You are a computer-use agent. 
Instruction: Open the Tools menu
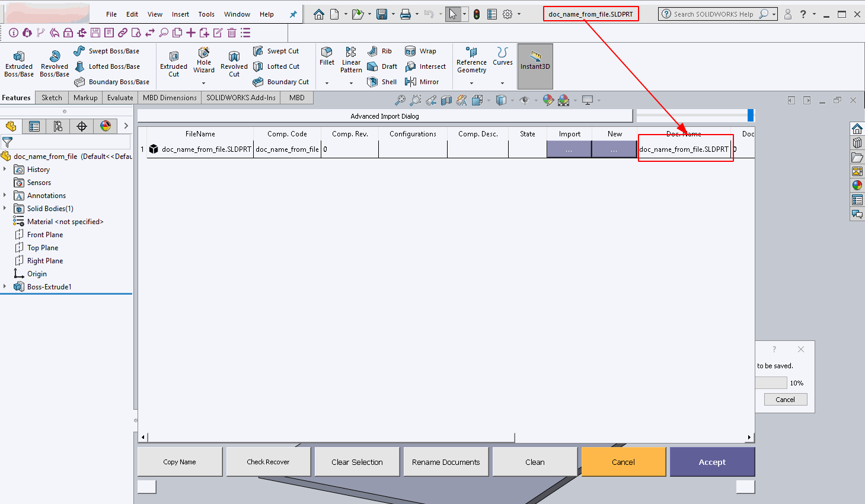pos(206,14)
